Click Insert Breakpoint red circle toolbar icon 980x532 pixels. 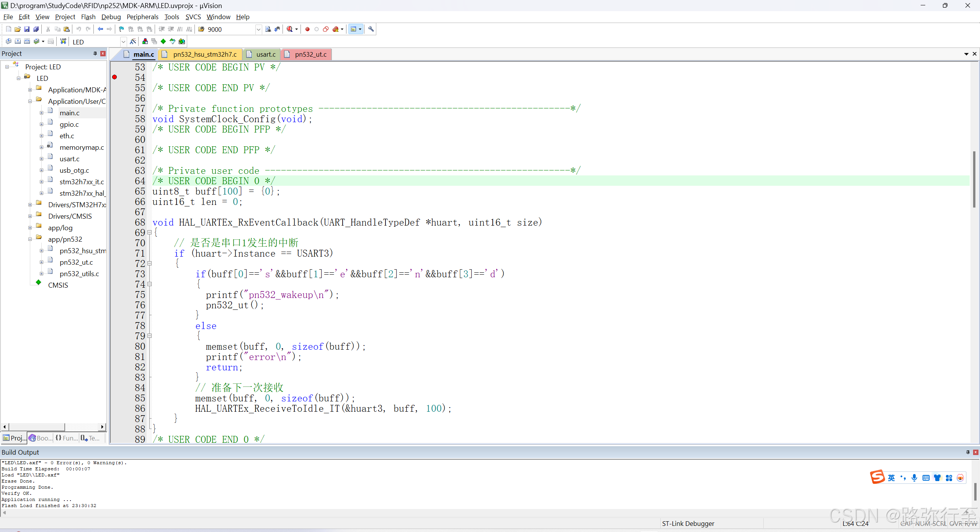pos(307,29)
